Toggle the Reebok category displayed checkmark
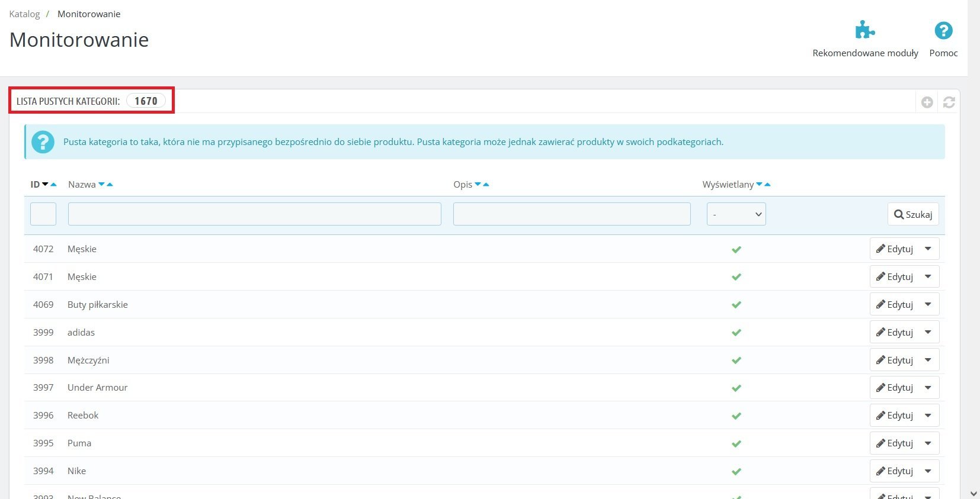Image resolution: width=980 pixels, height=499 pixels. point(736,416)
